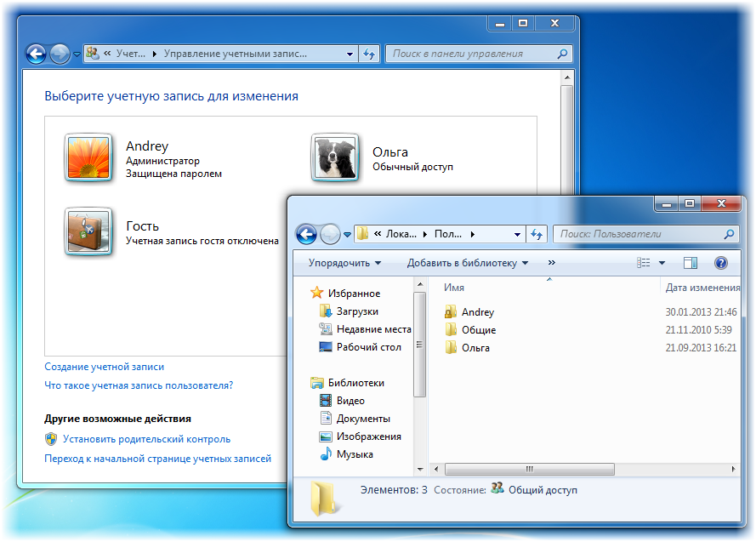Click user accounts icon in Control Panel address bar
The height and width of the screenshot is (542, 756).
tap(93, 54)
